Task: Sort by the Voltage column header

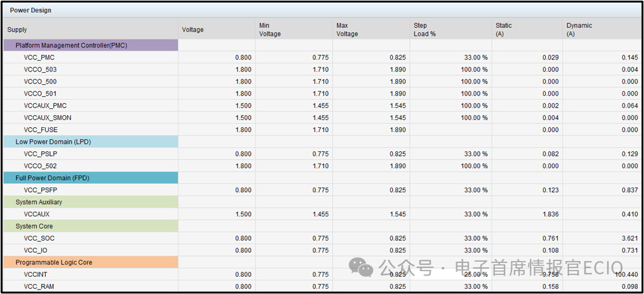Action: click(x=193, y=30)
